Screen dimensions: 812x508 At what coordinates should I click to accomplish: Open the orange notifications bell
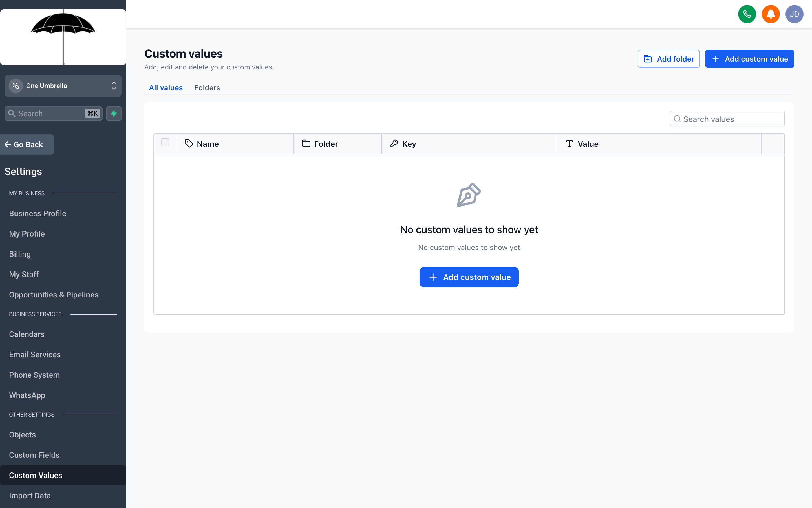pyautogui.click(x=771, y=14)
